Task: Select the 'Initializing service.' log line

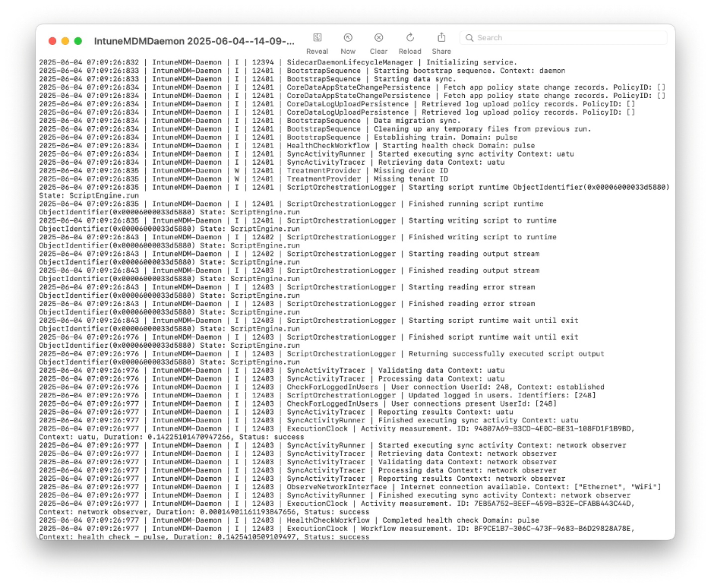Action: [x=278, y=62]
